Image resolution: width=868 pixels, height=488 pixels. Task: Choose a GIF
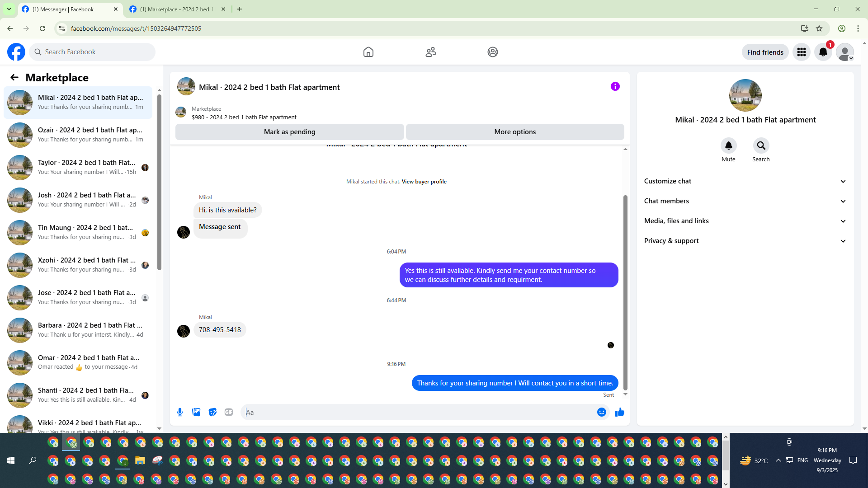tap(229, 412)
